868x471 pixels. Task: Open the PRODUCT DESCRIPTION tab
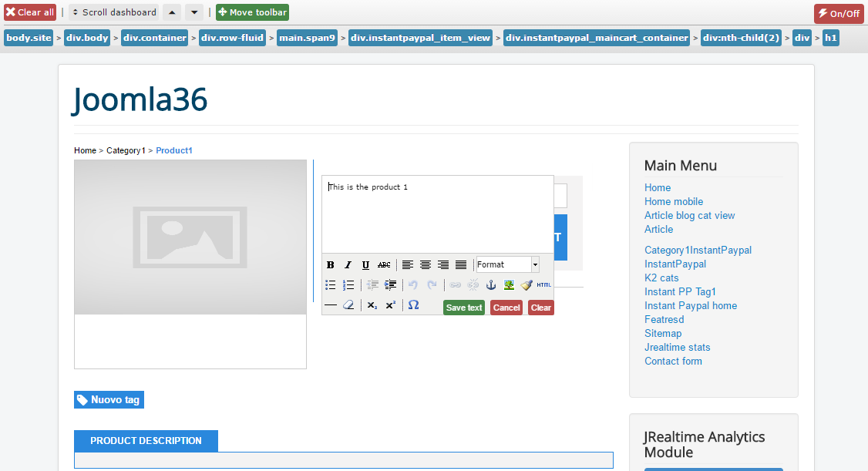(x=146, y=441)
